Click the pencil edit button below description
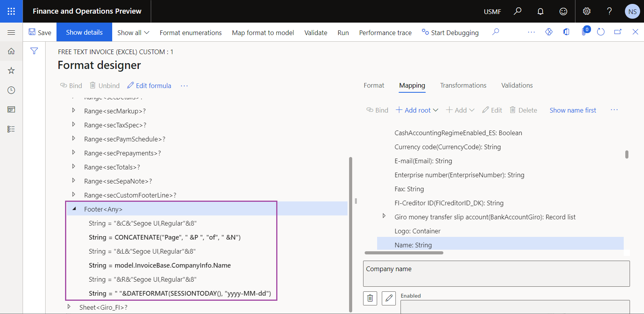The width and height of the screenshot is (644, 314). click(x=389, y=298)
